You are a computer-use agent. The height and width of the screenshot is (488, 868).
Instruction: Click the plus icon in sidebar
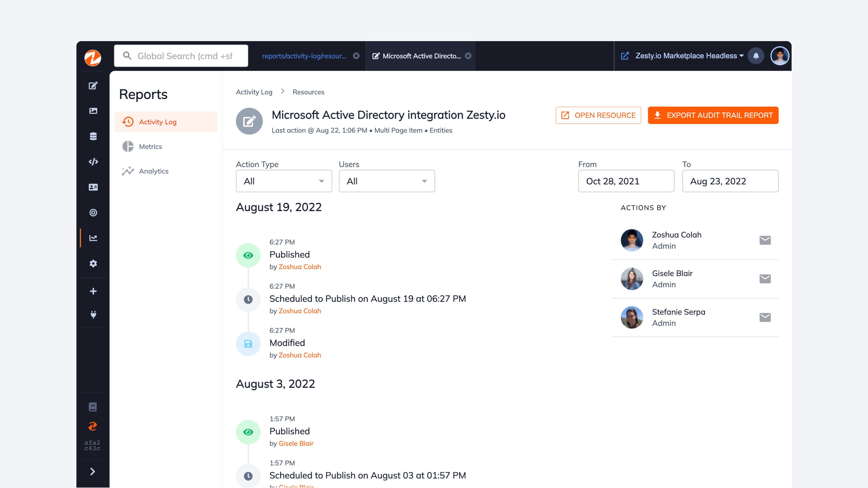pyautogui.click(x=93, y=291)
